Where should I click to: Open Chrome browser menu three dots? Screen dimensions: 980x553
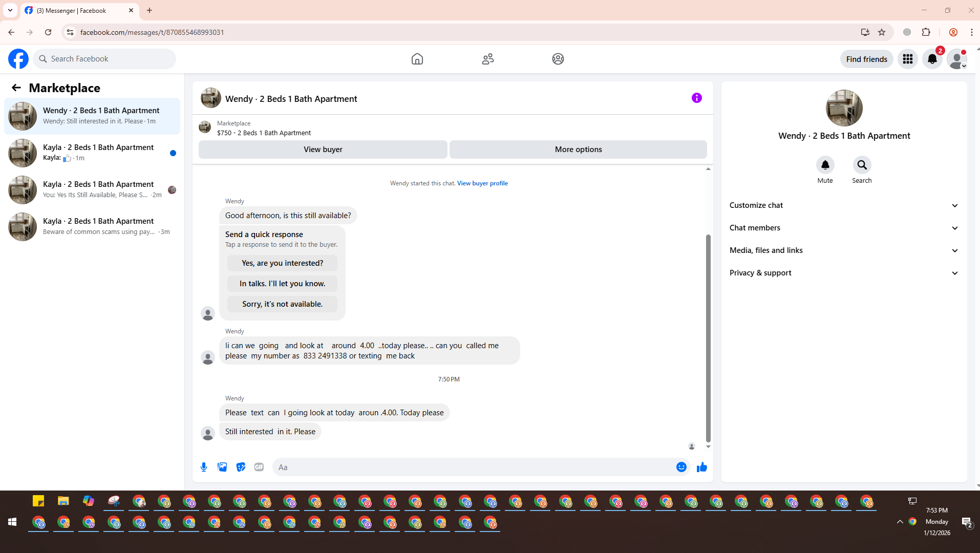click(971, 32)
